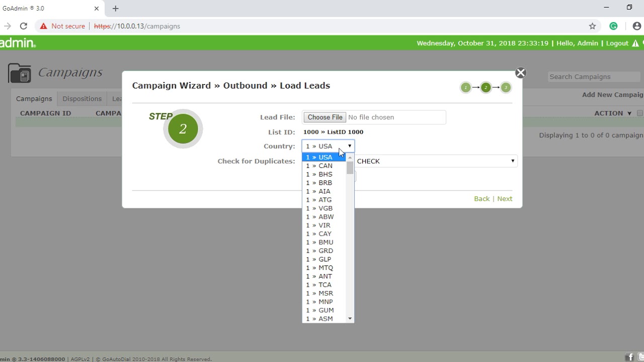Click the alert warning icon beside Logout

(635, 43)
